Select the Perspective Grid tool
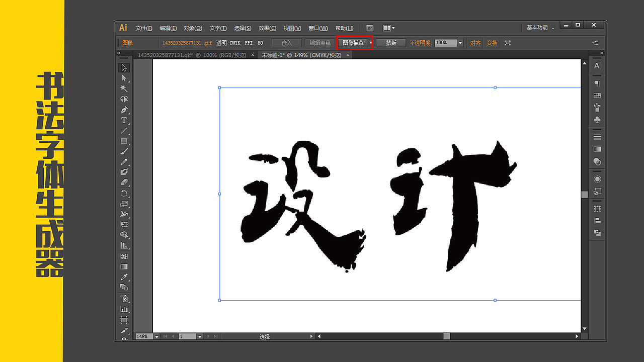Screen dimensions: 644x362 (124, 246)
